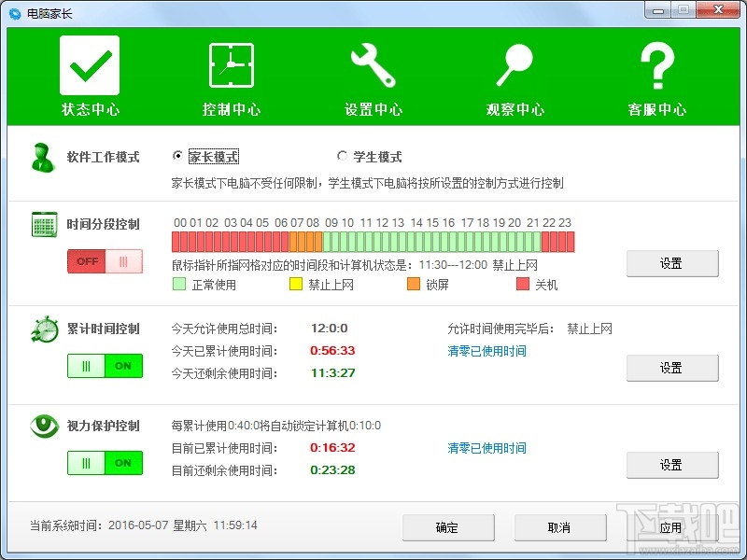The image size is (747, 560).
Task: Click the total allowed time 12:0:0
Action: (330, 329)
